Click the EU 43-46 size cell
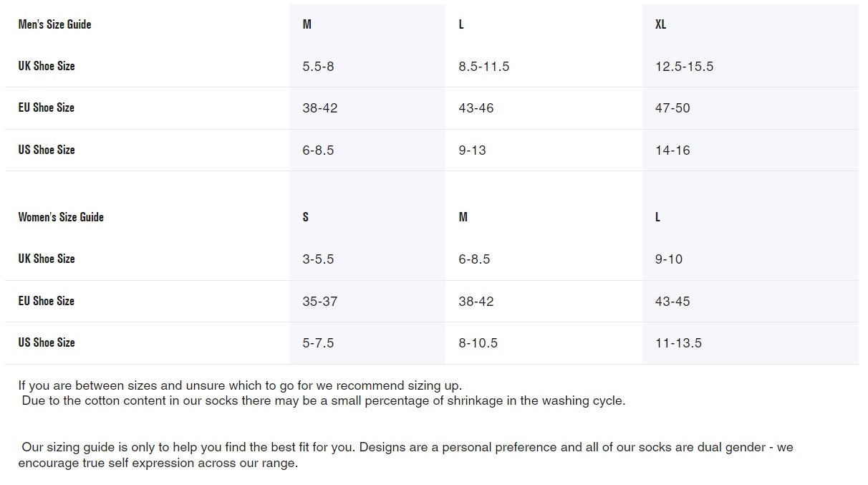 tap(476, 108)
